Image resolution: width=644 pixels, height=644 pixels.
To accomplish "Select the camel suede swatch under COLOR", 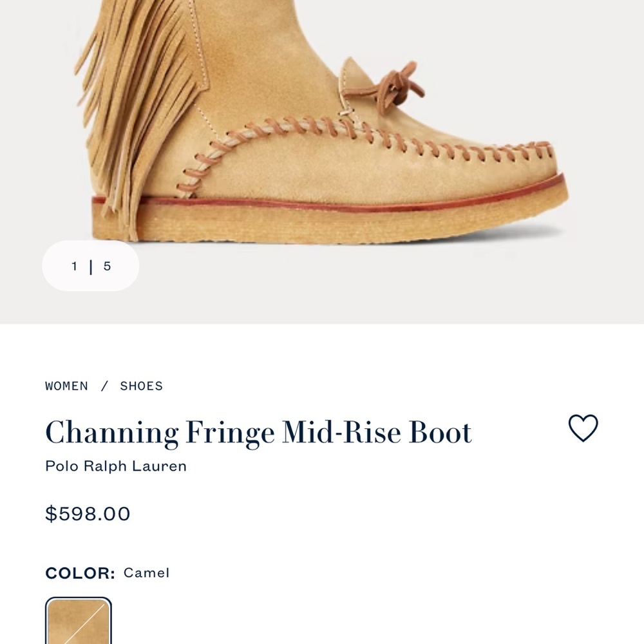I will (78, 622).
